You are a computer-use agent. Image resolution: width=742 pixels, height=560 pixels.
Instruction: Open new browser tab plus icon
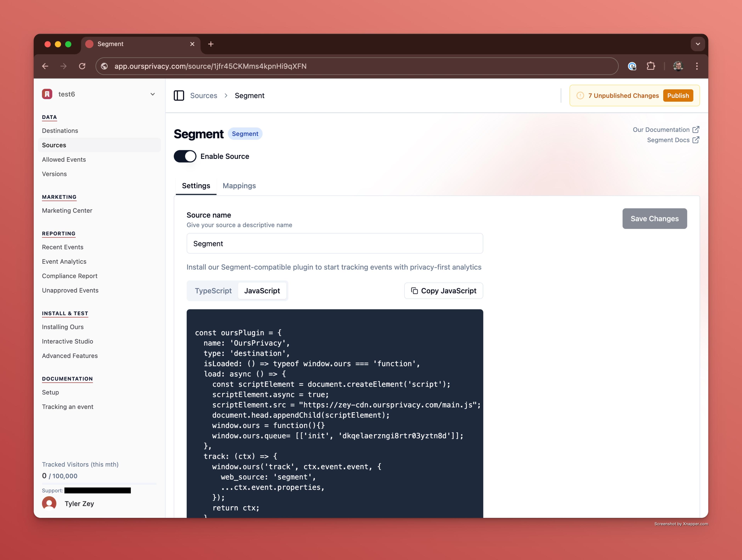pyautogui.click(x=211, y=44)
